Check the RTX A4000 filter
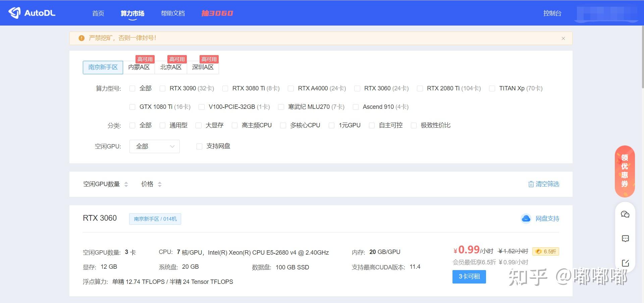Image resolution: width=644 pixels, height=303 pixels. tap(291, 88)
